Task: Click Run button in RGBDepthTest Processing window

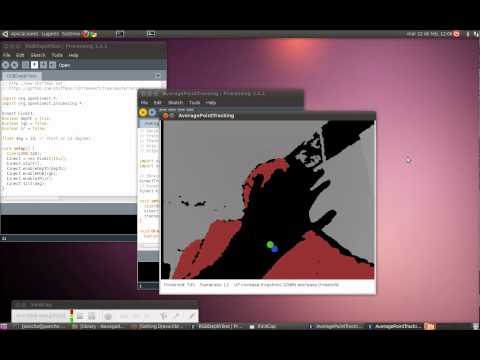Action: 6,65
